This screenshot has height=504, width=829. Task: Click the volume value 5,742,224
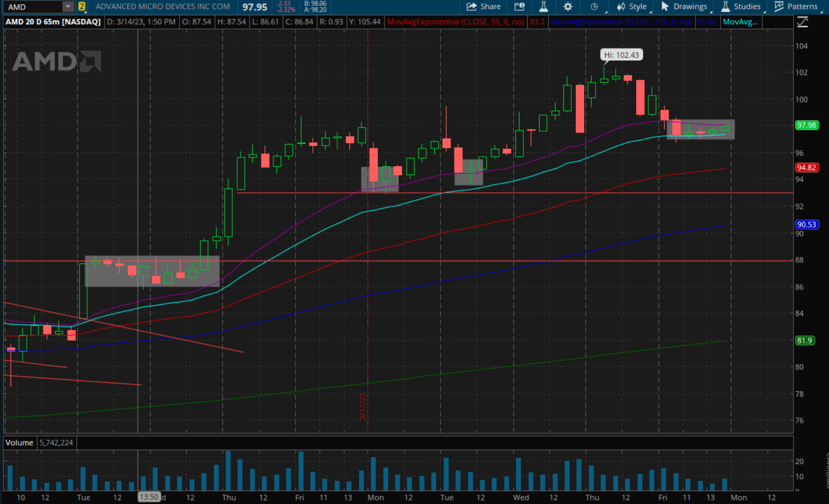56,443
